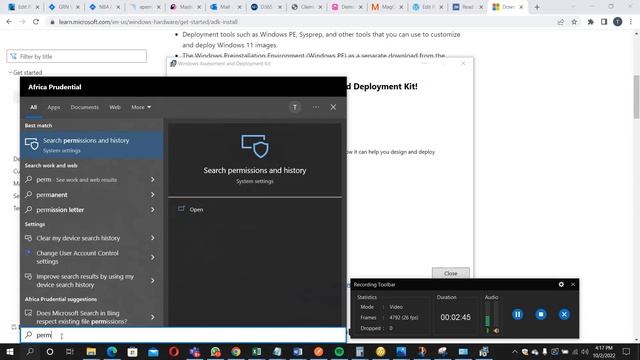Click the volume icon in system tray
Viewport: 640px width, 360px height.
(x=585, y=351)
